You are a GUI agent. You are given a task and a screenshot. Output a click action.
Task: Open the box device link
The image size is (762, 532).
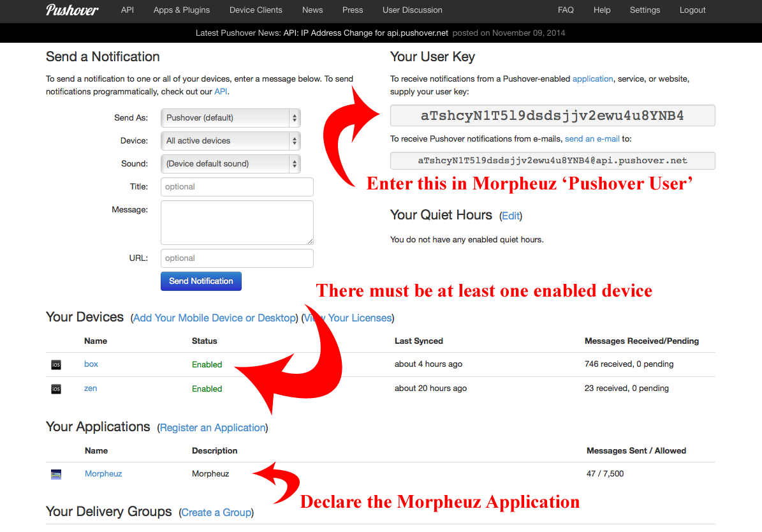(91, 364)
